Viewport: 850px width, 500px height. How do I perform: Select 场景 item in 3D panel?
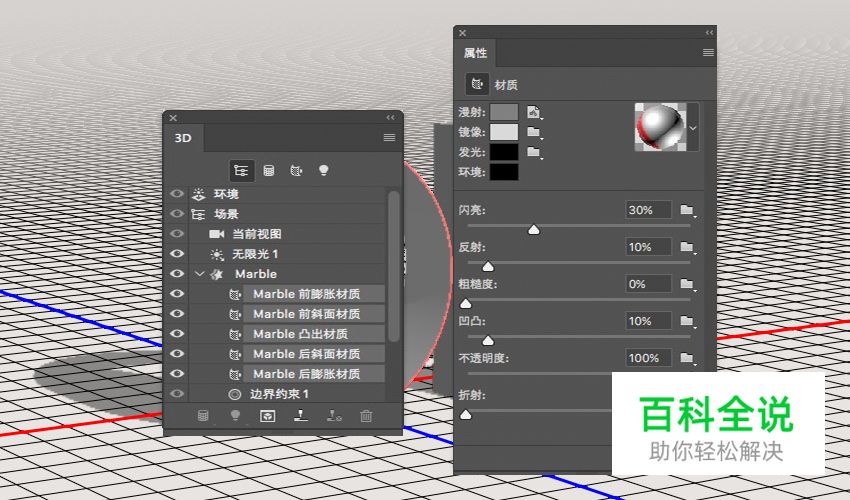pyautogui.click(x=226, y=214)
